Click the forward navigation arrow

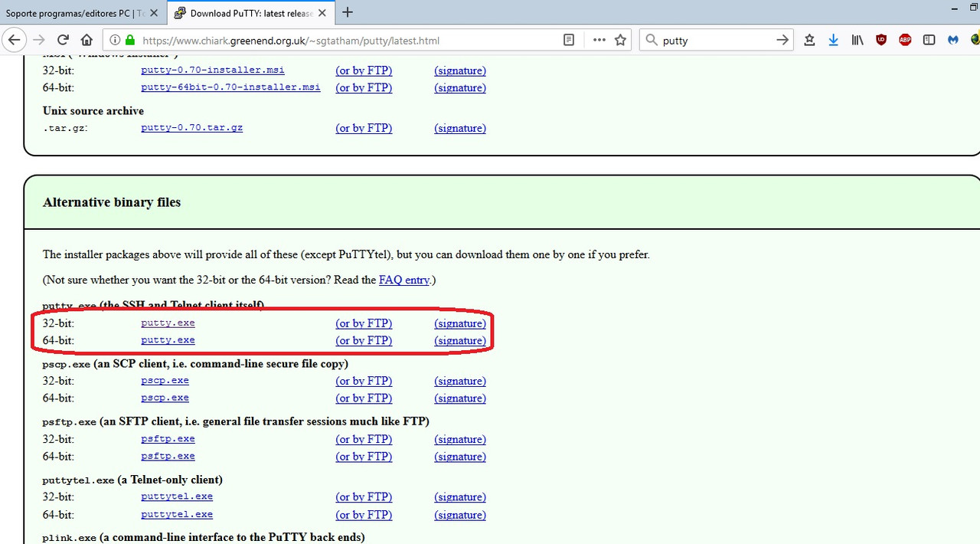[x=39, y=40]
